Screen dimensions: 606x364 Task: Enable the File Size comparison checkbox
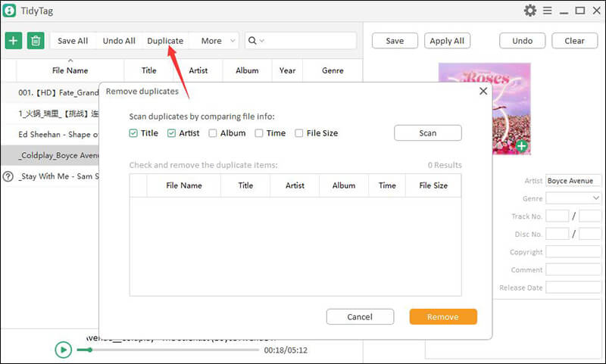point(298,133)
